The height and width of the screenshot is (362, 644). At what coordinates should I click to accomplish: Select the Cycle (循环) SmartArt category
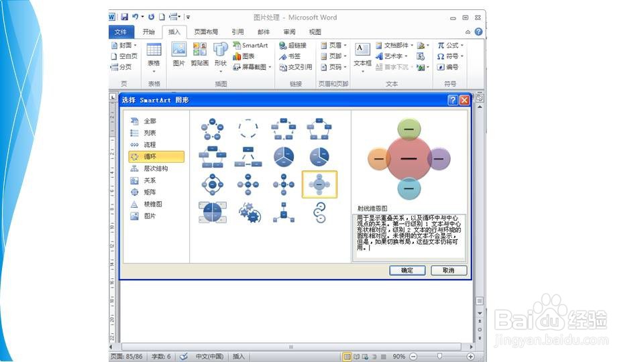coord(156,156)
